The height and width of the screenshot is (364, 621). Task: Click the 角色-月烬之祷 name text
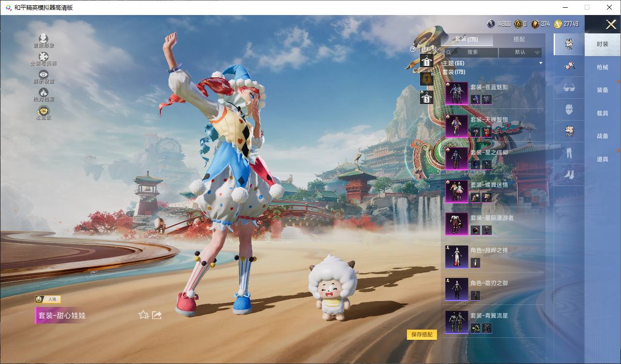point(489,250)
